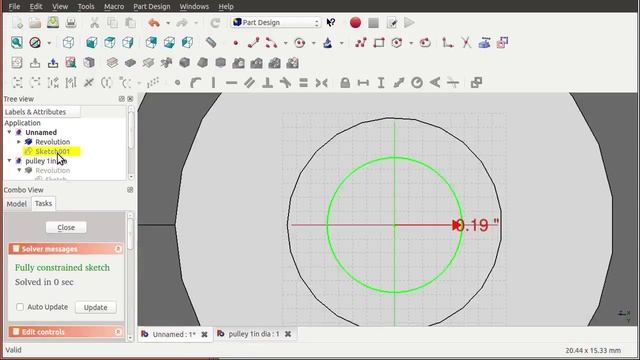Click the Save document icon
This screenshot has height=360, width=640.
53,22
